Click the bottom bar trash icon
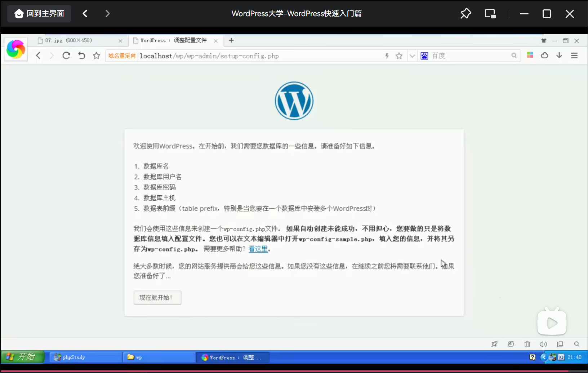The height and width of the screenshot is (373, 588). coord(527,344)
